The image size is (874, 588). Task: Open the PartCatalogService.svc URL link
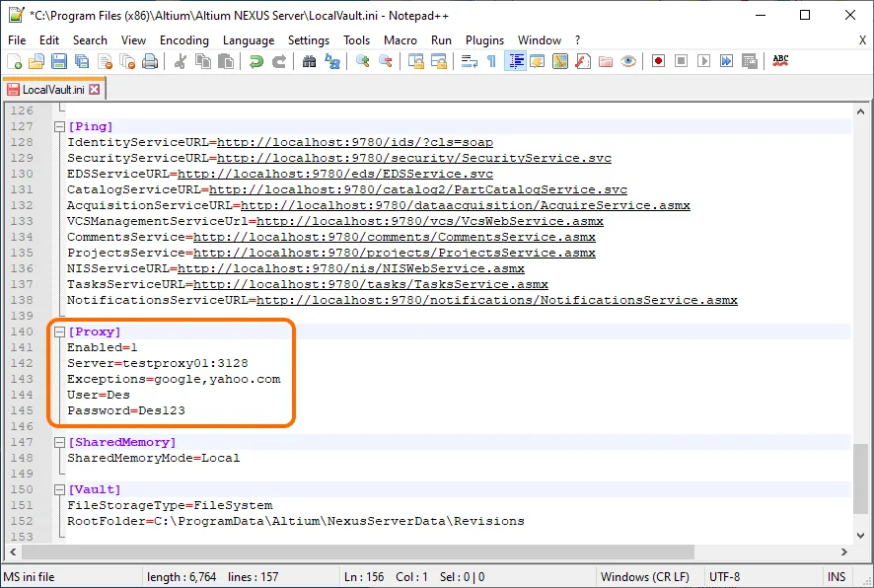418,189
